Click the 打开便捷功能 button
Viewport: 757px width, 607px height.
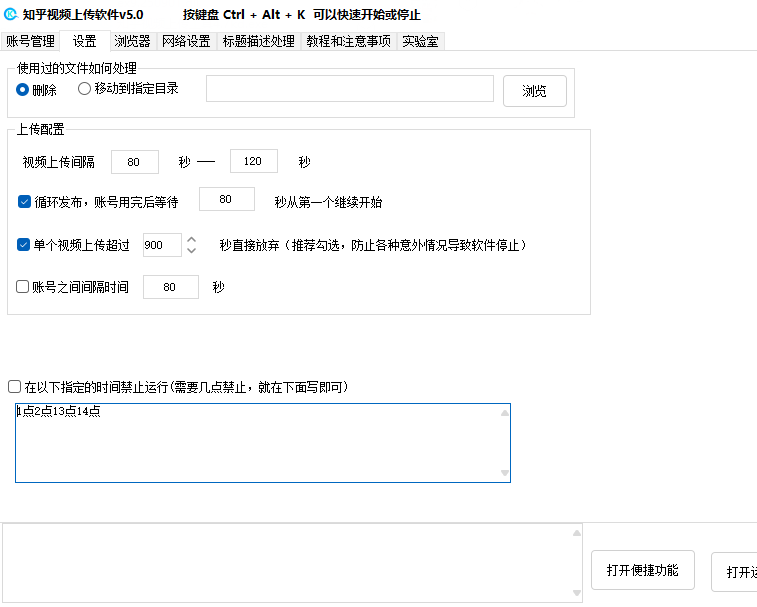pyautogui.click(x=642, y=571)
